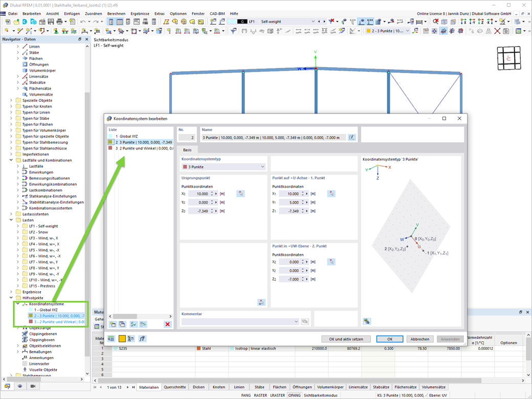Click view in Z direction axis icon
This screenshot has width=532, height=399.
tap(481, 21)
